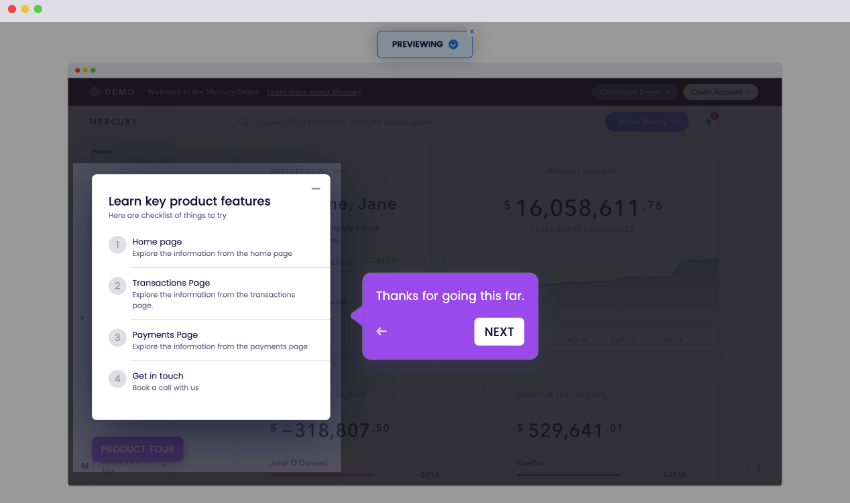Click the number 4 step circle
This screenshot has height=503, width=850.
[x=117, y=379]
